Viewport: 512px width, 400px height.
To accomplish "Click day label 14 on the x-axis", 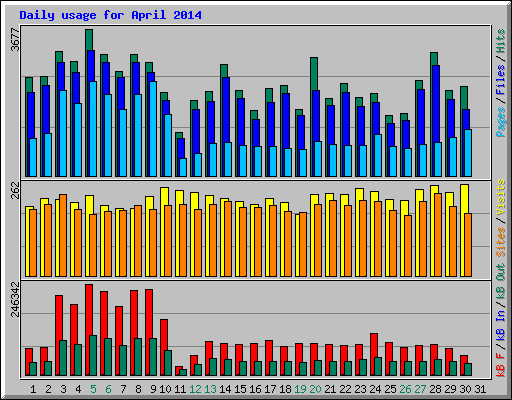I will point(225,389).
